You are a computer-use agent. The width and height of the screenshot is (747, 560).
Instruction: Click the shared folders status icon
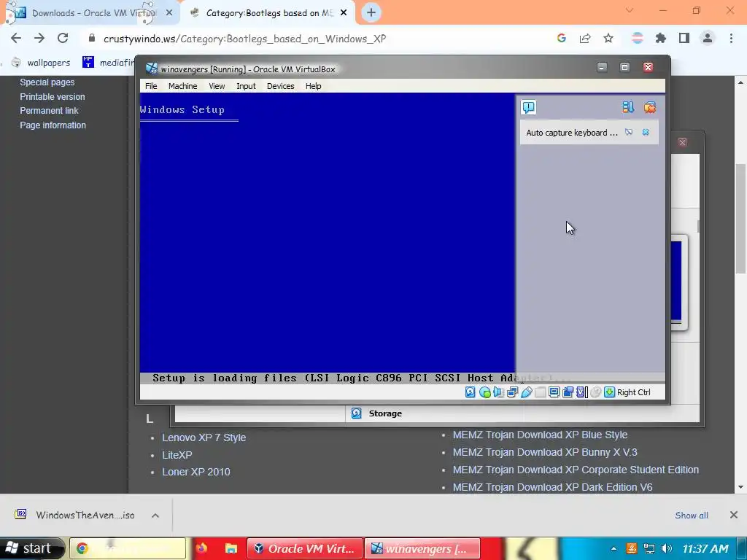coord(541,392)
